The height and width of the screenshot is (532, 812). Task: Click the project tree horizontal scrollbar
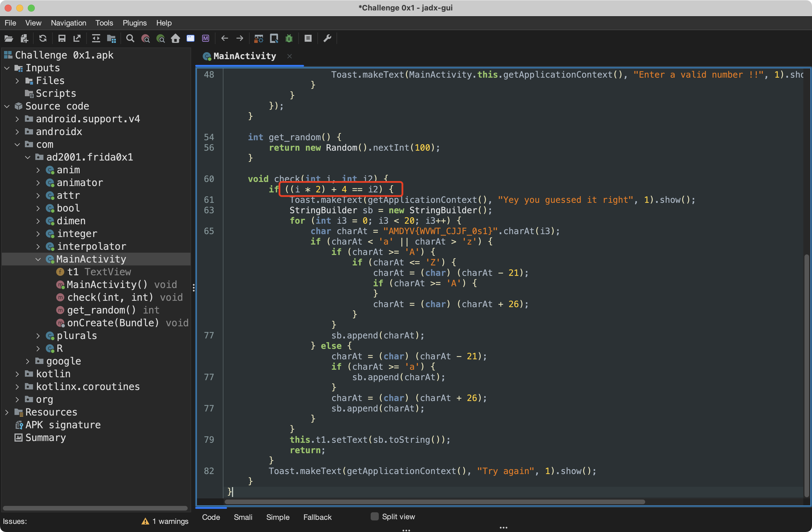click(x=95, y=508)
